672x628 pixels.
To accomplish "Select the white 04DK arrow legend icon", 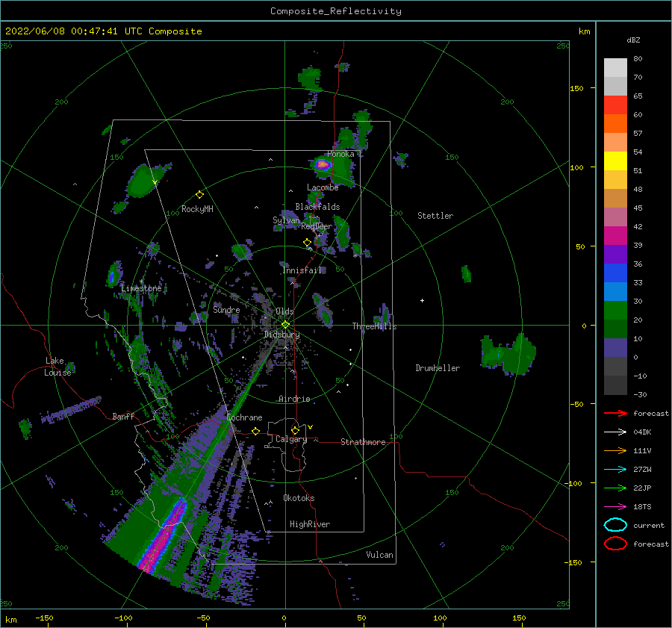I will click(615, 432).
